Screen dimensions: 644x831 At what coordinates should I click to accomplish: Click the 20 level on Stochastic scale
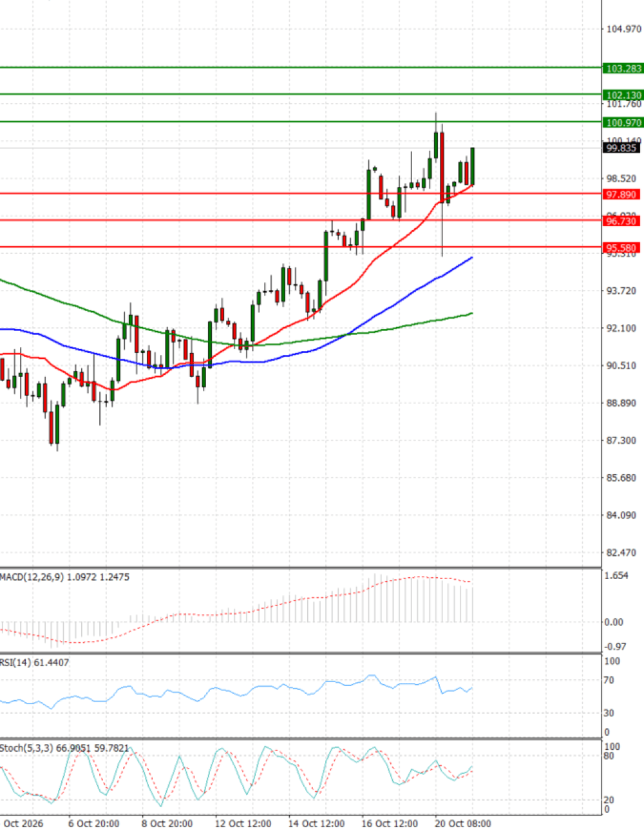click(609, 800)
